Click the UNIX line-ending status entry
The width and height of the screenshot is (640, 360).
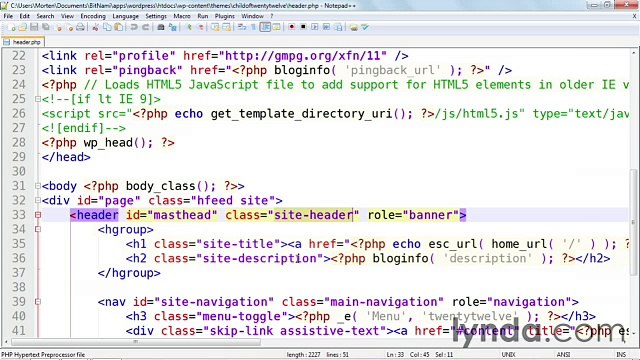pyautogui.click(x=508, y=354)
